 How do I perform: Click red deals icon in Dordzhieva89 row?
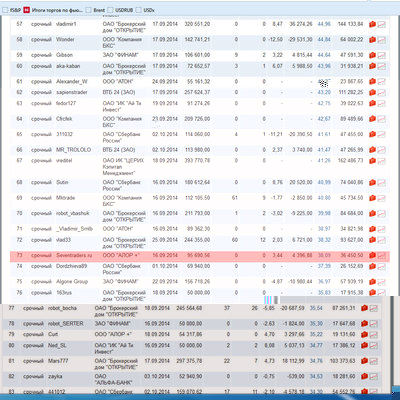(372, 266)
